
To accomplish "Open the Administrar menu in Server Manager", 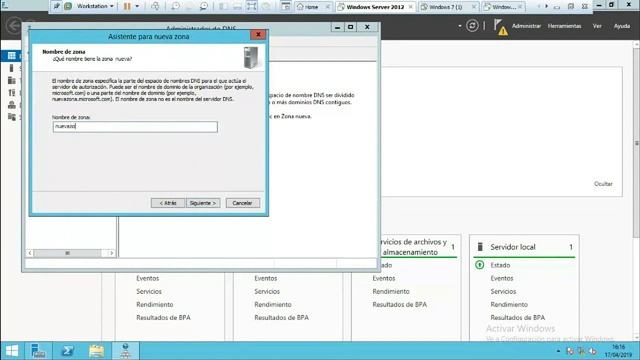I will [526, 26].
